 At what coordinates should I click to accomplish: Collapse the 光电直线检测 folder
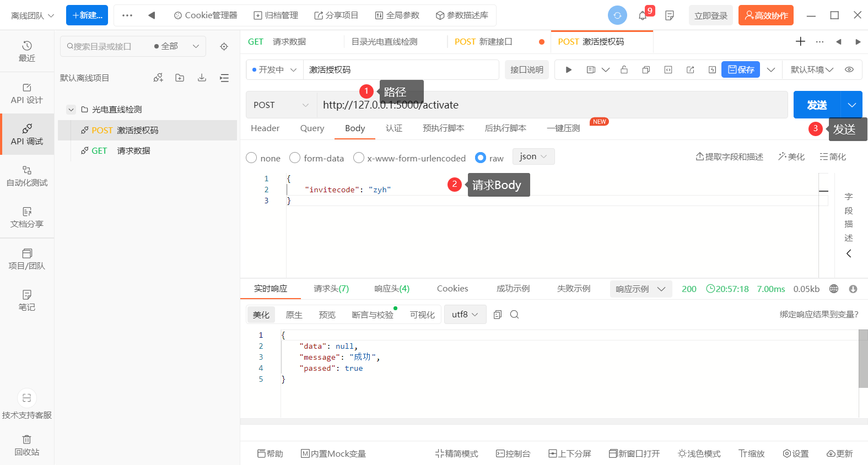pyautogui.click(x=71, y=109)
